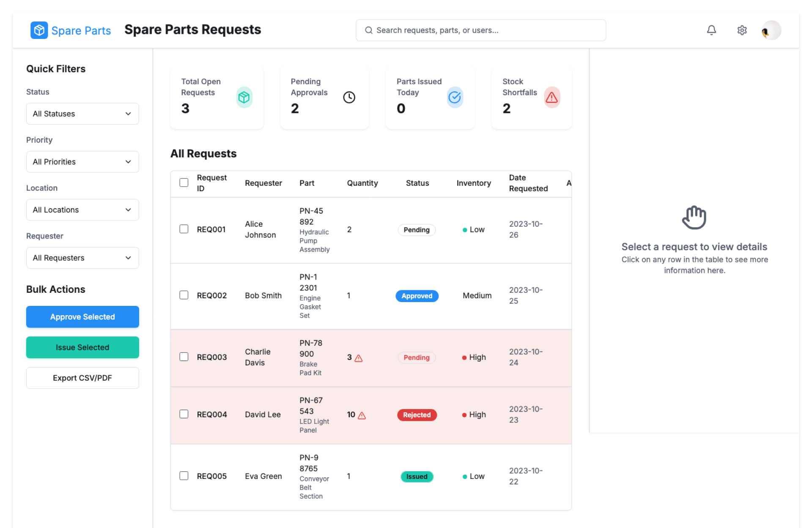
Task: Check the REQ001 row checkbox
Action: [184, 229]
